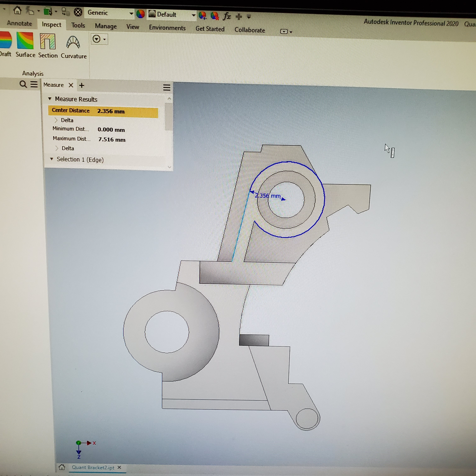Image resolution: width=476 pixels, height=476 pixels.
Task: Open the Manage ribbon tab
Action: pos(106,26)
